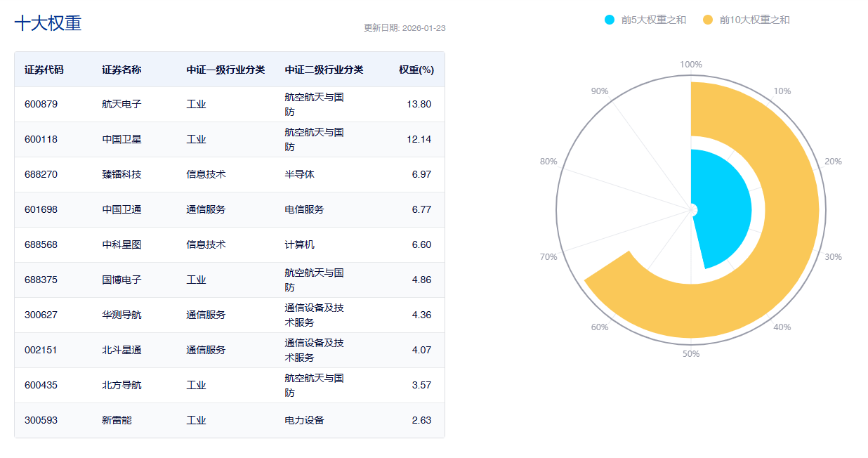Open stock code 600879
Viewport: 868px width, 458px height.
pyautogui.click(x=41, y=104)
